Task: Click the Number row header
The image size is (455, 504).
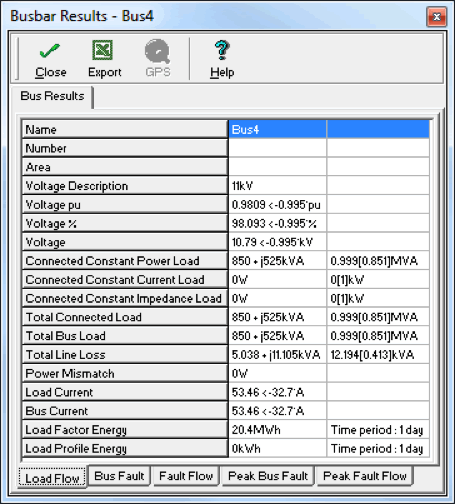Action: pos(125,148)
